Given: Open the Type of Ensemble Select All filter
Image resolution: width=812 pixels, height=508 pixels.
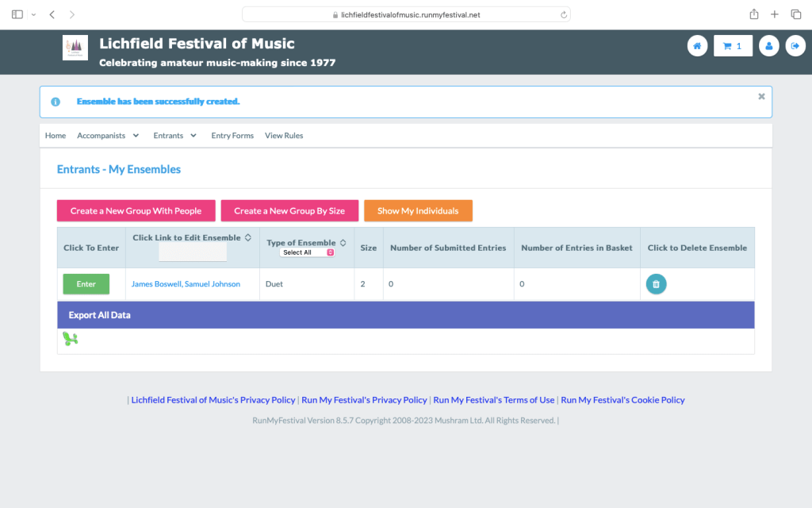Looking at the screenshot, I should click(x=308, y=252).
